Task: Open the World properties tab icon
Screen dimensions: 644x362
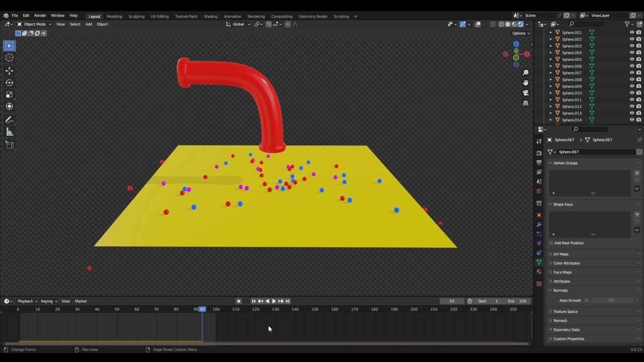Action: (x=539, y=191)
